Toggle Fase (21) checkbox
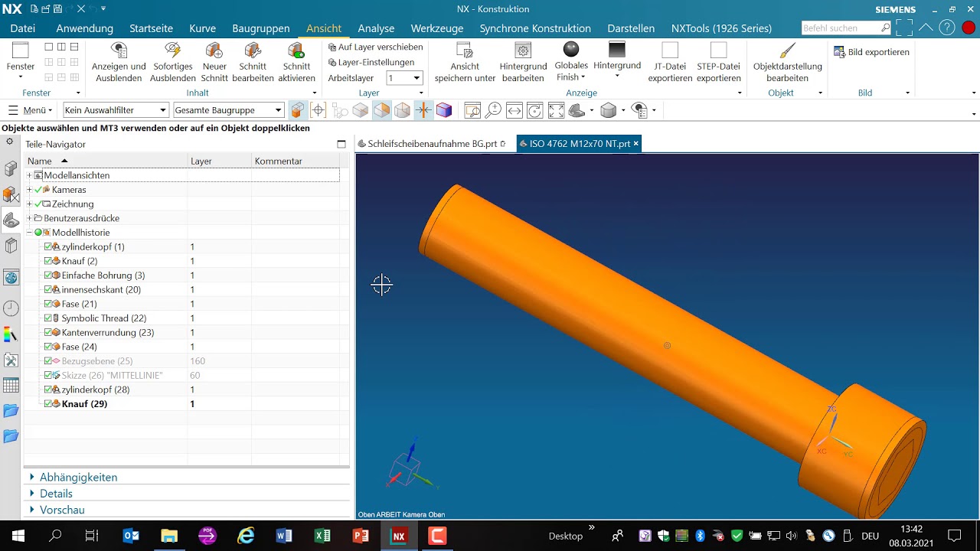This screenshot has height=551, width=980. click(48, 304)
